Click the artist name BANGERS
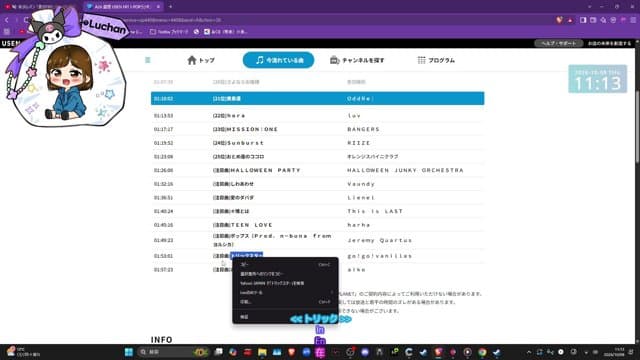The image size is (640, 360). [x=363, y=129]
